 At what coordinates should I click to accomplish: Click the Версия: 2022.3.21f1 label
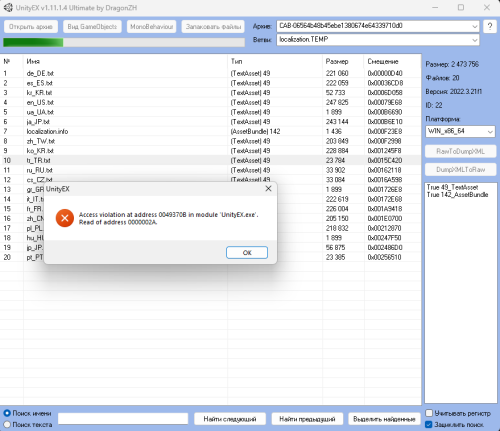click(x=454, y=91)
